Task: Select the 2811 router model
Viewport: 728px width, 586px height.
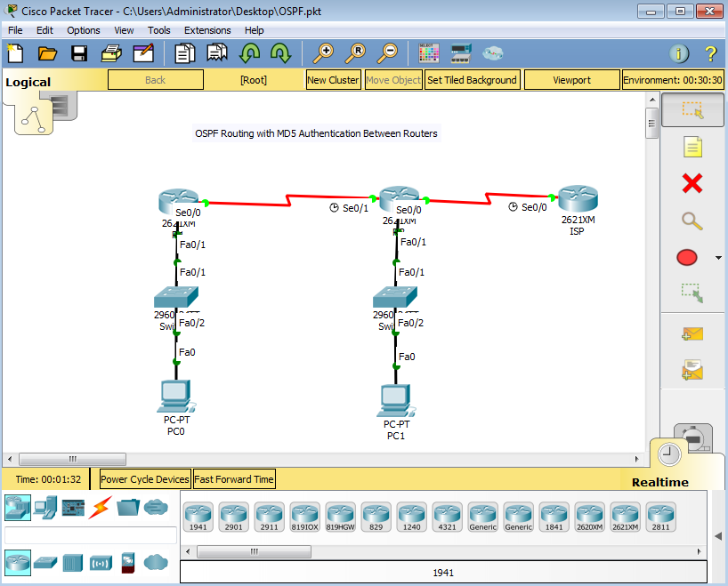Action: 660,516
